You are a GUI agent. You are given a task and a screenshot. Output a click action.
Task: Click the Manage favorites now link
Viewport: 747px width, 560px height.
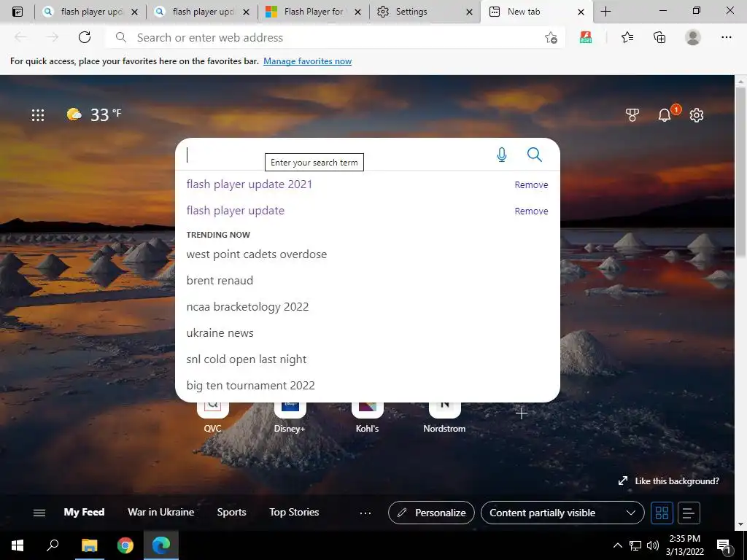click(x=307, y=61)
